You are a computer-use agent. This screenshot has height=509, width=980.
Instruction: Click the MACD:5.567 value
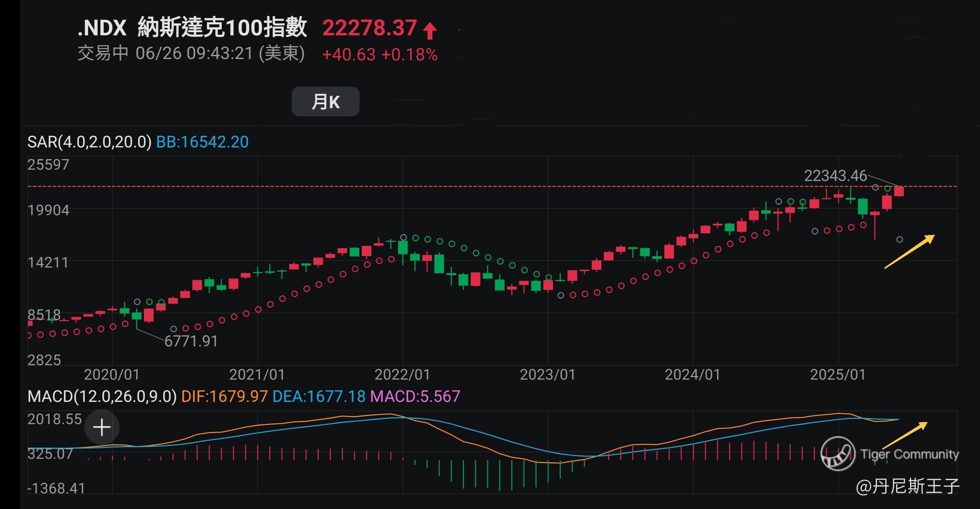[415, 396]
